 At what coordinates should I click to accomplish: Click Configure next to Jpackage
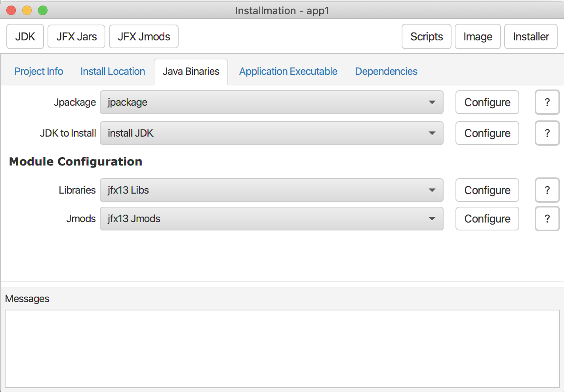click(487, 102)
